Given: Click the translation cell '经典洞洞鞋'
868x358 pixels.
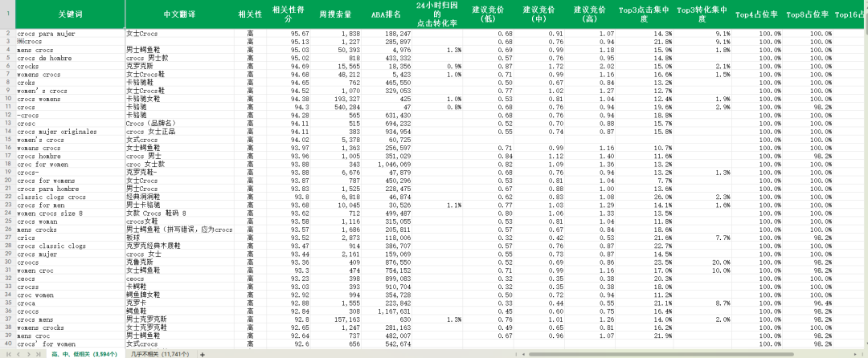Looking at the screenshot, I should 181,197.
